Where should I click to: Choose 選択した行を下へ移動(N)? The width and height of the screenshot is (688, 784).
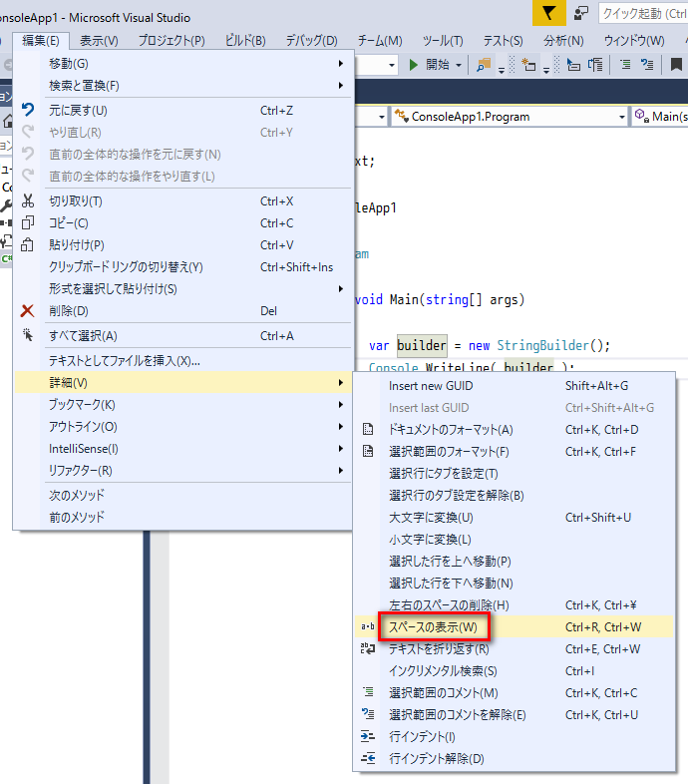514,583
